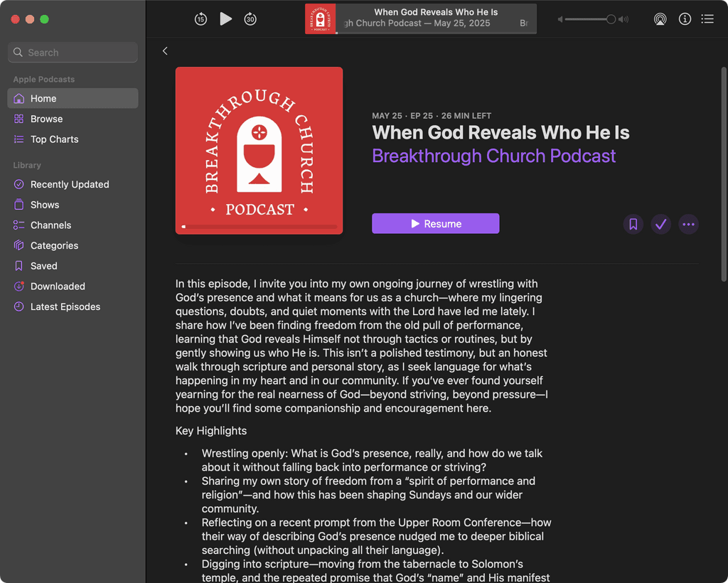This screenshot has height=583, width=728.
Task: Click the Breakthrough Church podcast artwork
Action: tap(259, 151)
